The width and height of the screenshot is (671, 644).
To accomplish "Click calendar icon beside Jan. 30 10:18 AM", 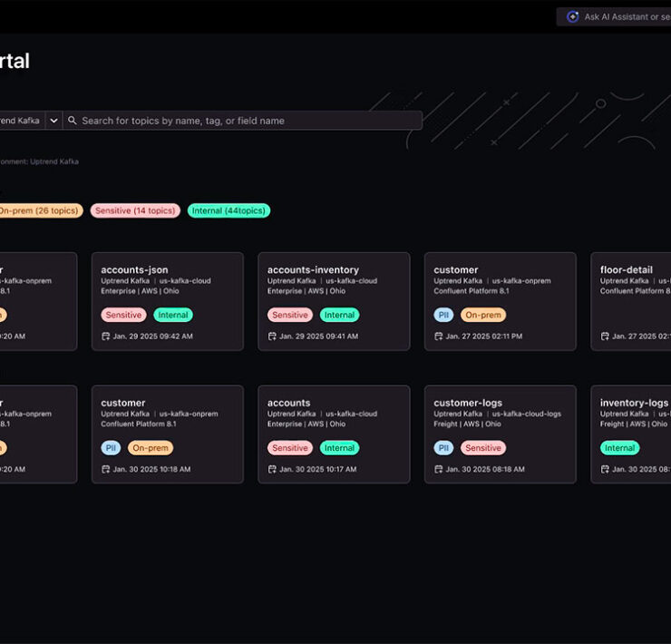I will 106,469.
